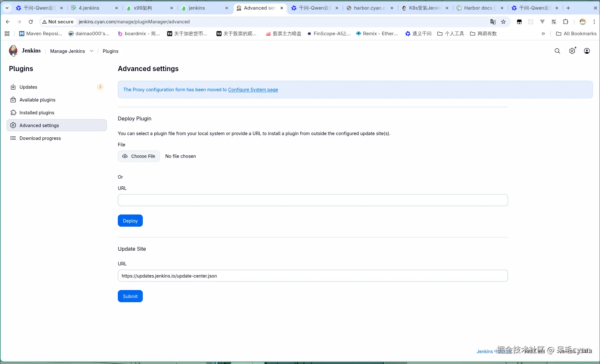Open the Remix - Ethereum bookmark
The image size is (600, 364).
[x=377, y=34]
